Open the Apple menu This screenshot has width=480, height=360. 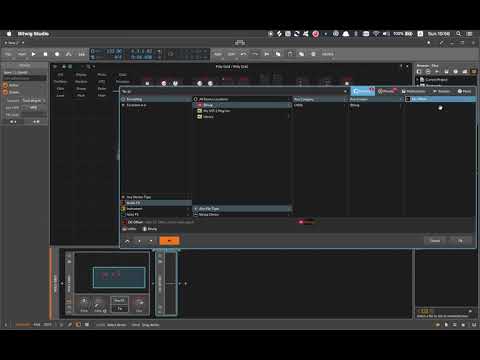point(9,34)
